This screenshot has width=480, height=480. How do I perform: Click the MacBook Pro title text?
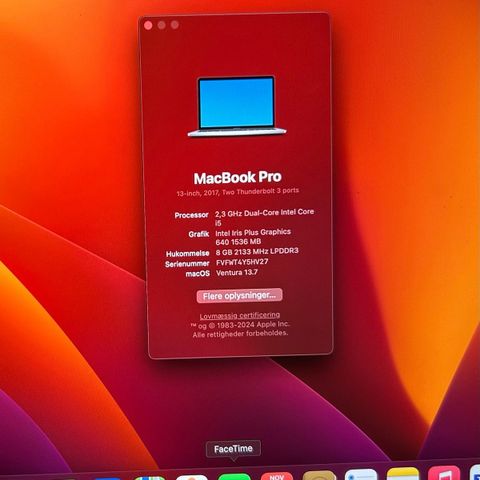coord(238,178)
